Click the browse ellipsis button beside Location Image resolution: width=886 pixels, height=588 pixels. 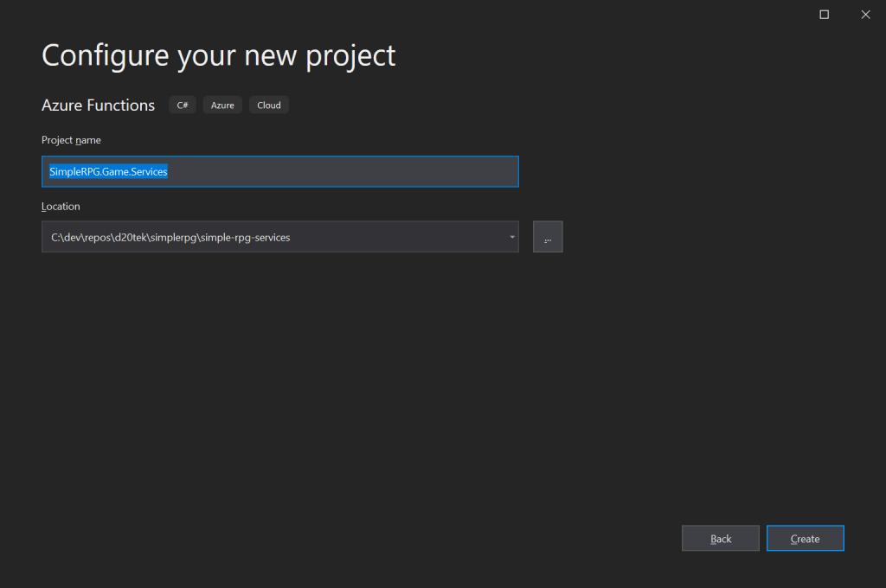point(548,237)
